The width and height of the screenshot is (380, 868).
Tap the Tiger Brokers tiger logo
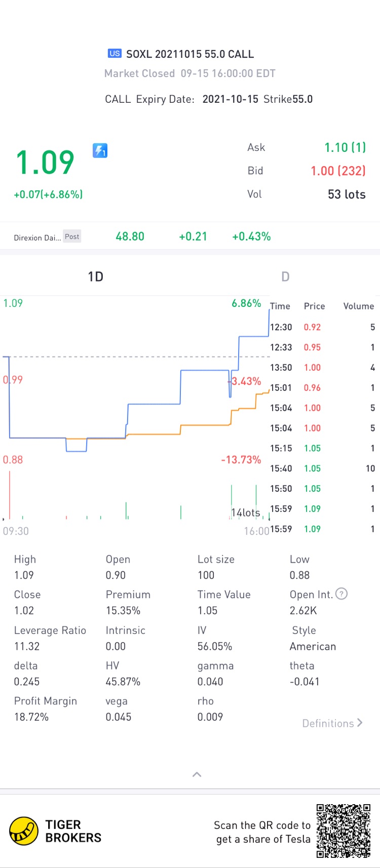(x=23, y=831)
